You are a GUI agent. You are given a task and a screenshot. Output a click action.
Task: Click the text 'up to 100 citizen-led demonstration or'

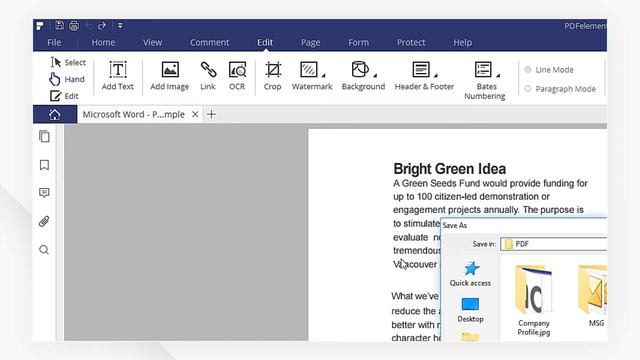(471, 197)
